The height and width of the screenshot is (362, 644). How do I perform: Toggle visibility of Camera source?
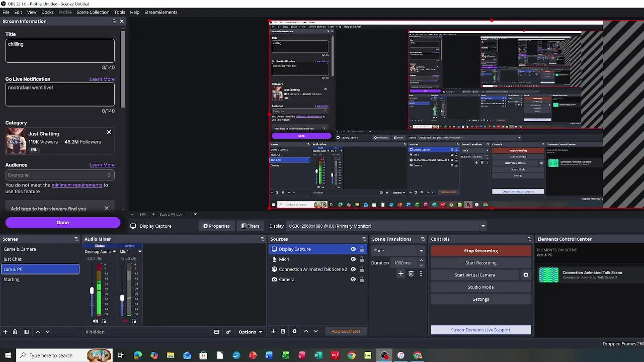[353, 280]
